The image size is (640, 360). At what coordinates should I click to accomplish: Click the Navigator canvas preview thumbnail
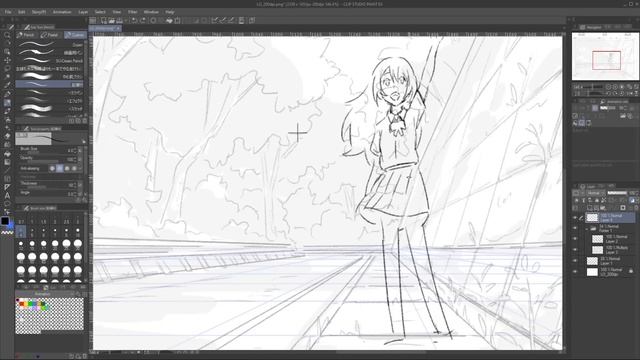pyautogui.click(x=605, y=57)
